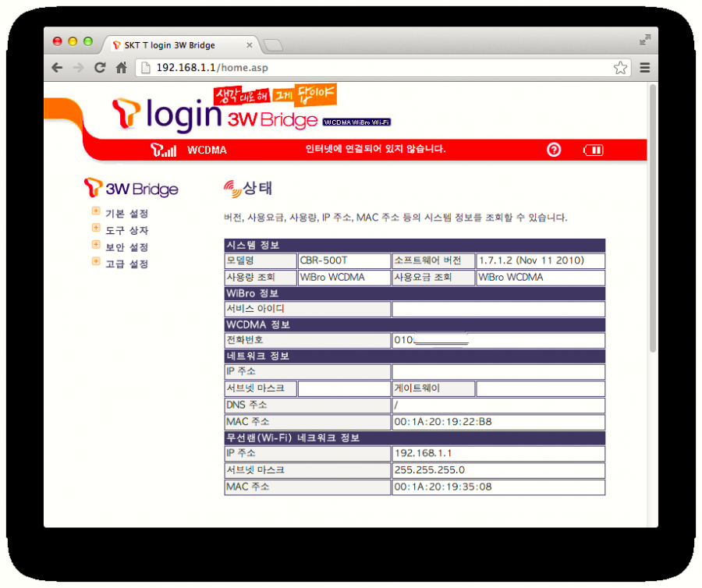The image size is (702, 588).
Task: Open the 보안 설정 sidebar item
Action: (x=126, y=247)
